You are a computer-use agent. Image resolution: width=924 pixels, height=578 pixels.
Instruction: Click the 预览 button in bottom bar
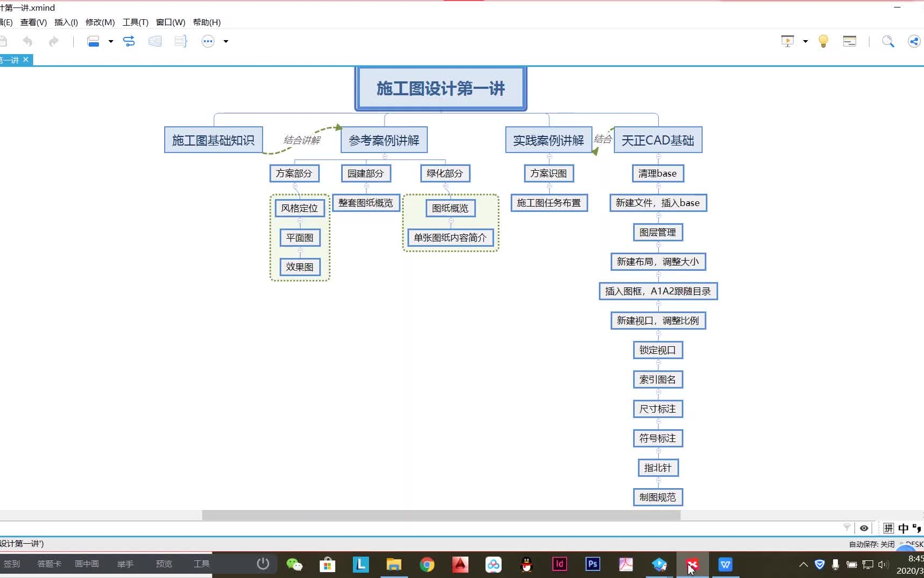[164, 564]
